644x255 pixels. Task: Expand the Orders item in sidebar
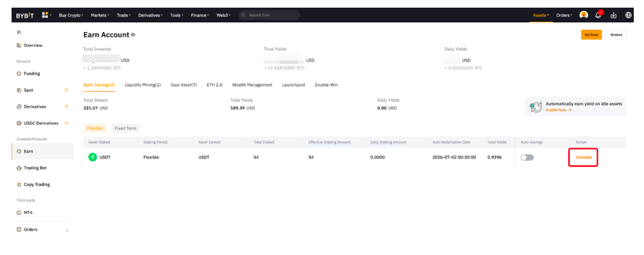42,230
